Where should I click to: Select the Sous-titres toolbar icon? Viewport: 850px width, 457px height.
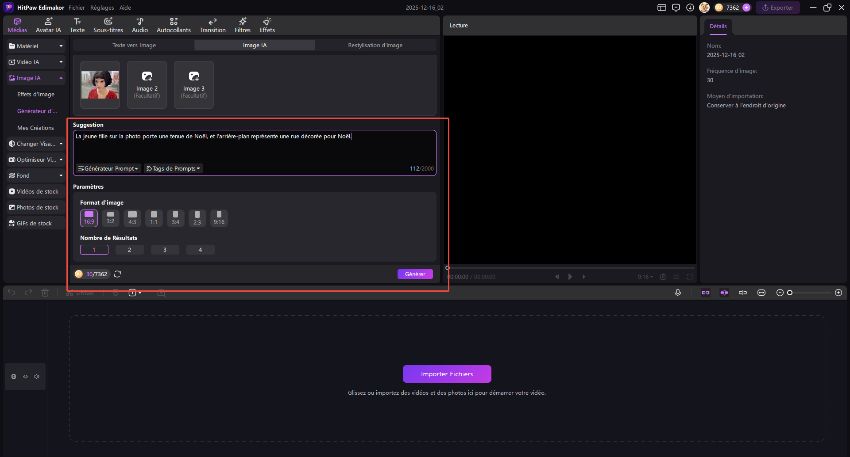click(x=108, y=24)
